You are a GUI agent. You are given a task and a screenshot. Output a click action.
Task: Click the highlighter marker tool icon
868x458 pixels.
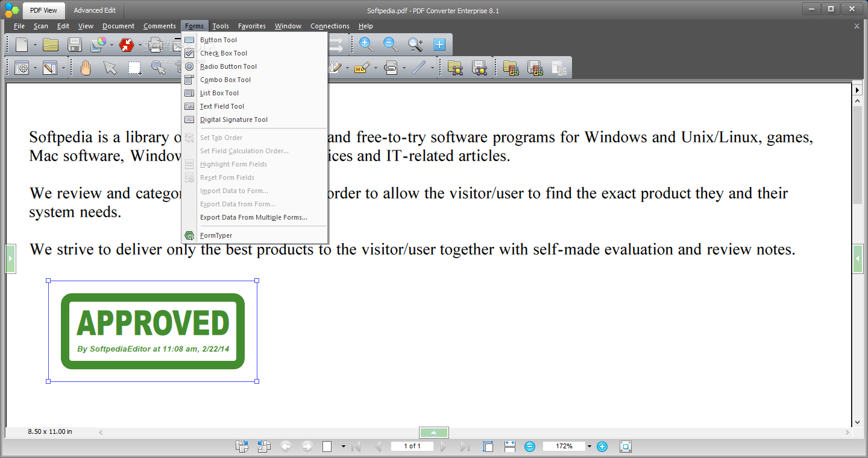tap(362, 68)
